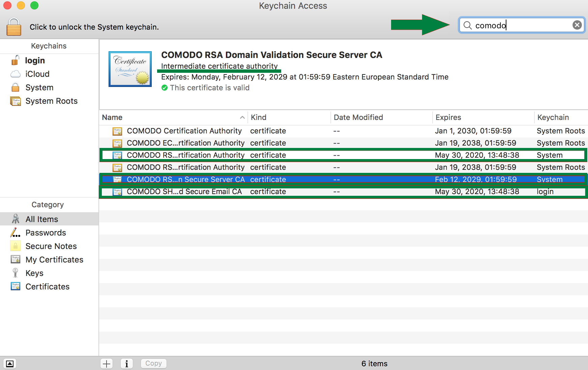Click inside the comodo search field

pyautogui.click(x=522, y=25)
